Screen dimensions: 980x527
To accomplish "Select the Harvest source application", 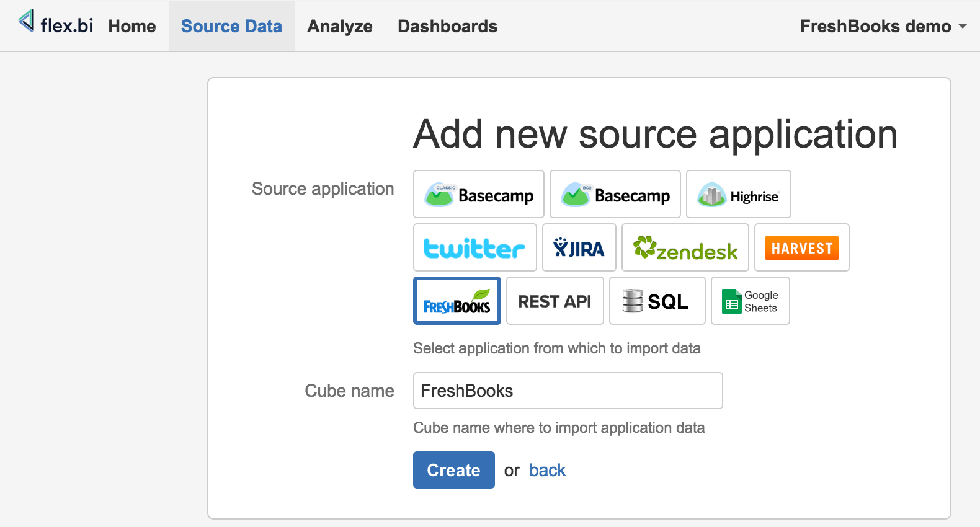I will (x=801, y=248).
